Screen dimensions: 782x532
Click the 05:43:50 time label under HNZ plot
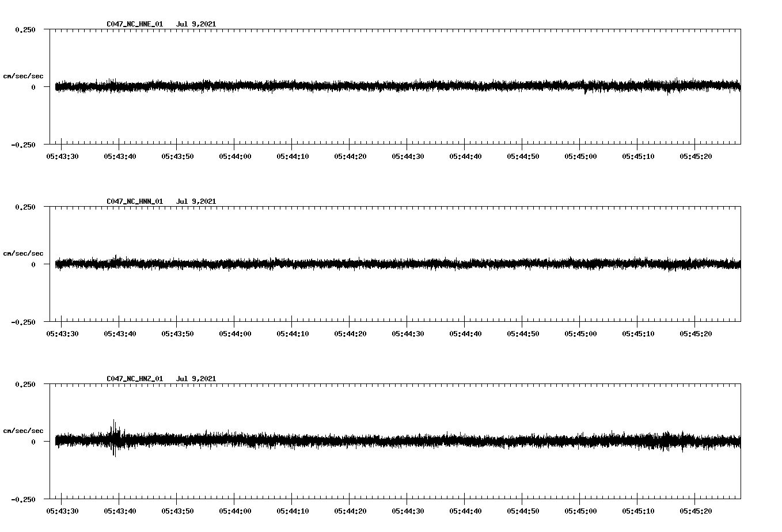tap(177, 511)
